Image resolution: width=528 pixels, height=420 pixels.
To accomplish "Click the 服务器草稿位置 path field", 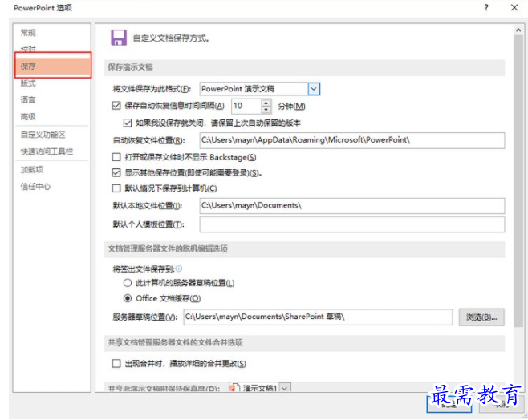I will point(318,317).
